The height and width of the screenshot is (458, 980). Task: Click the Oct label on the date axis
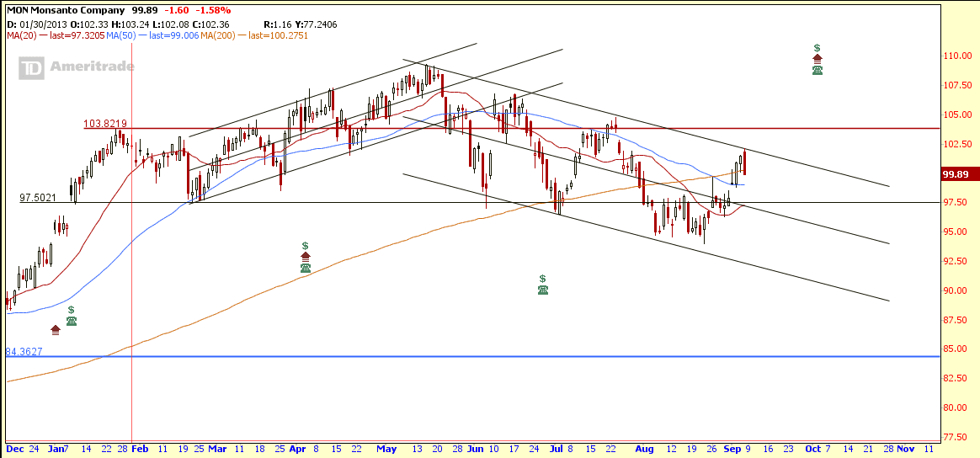(813, 449)
